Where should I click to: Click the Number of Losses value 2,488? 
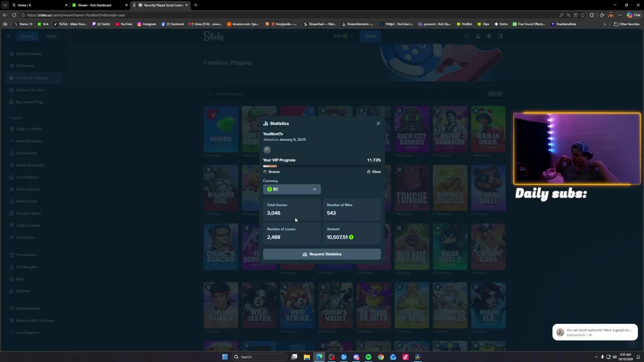pyautogui.click(x=274, y=237)
